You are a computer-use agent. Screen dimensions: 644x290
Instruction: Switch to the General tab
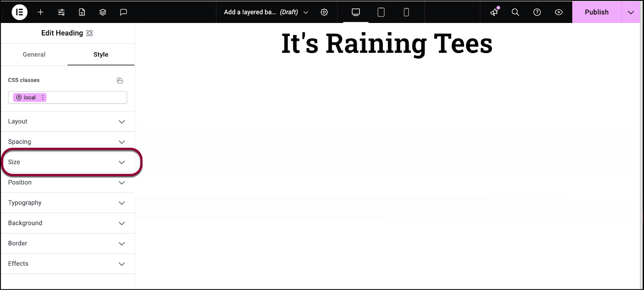pyautogui.click(x=34, y=54)
